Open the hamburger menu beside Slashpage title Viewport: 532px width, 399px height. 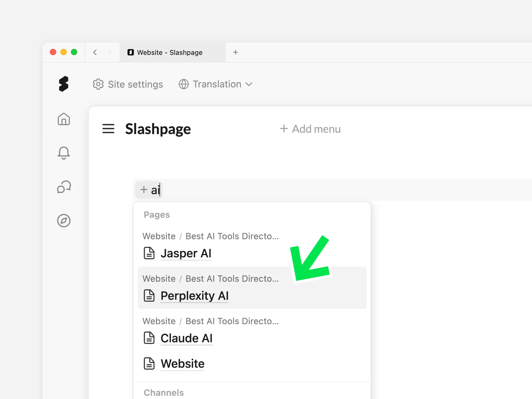click(109, 129)
